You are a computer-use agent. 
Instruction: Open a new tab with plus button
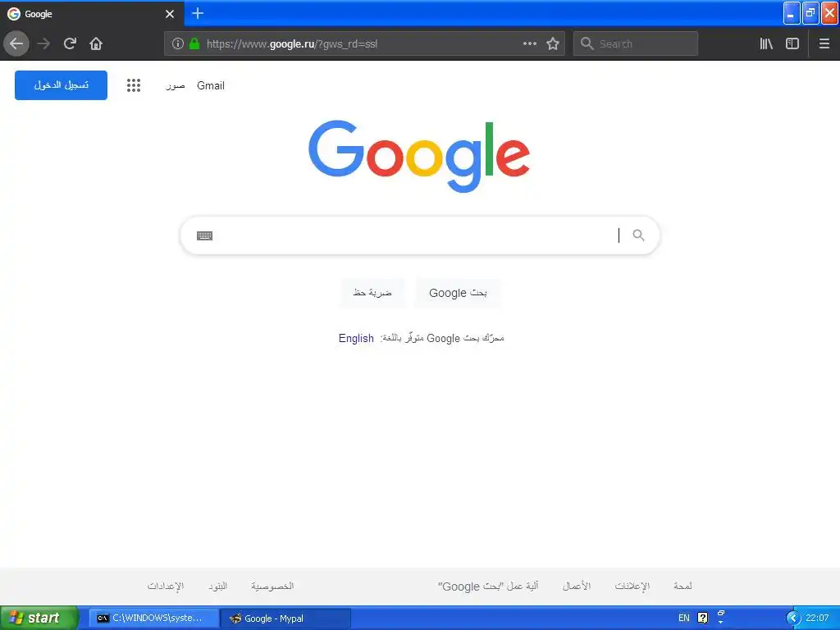click(198, 13)
